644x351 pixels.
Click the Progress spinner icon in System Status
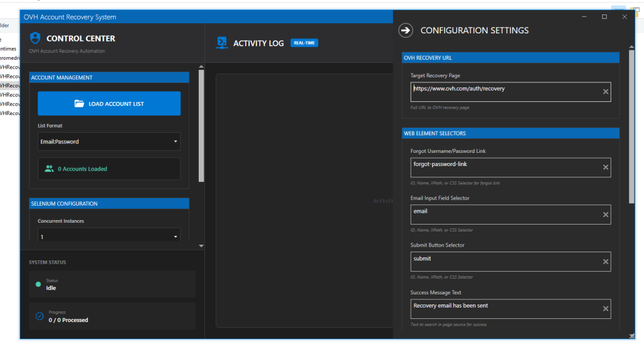(x=38, y=316)
